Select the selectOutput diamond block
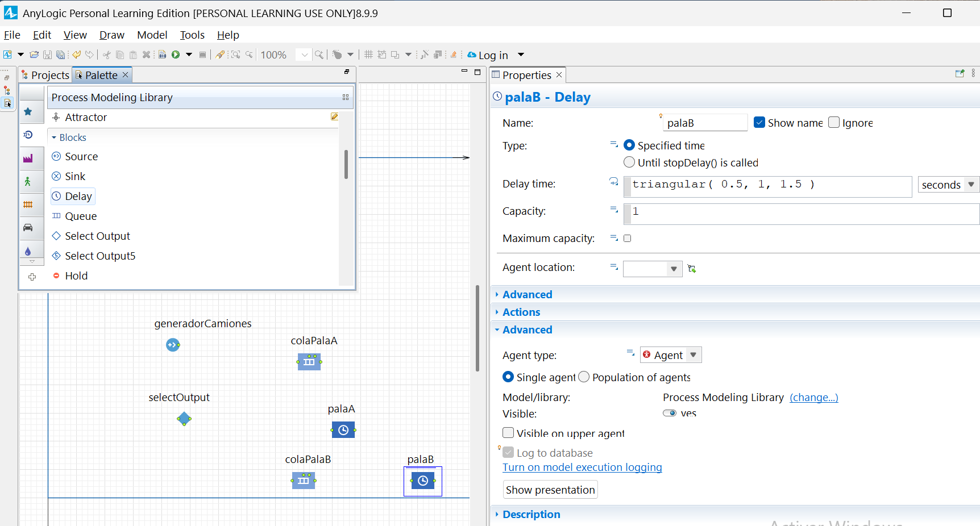The image size is (980, 526). point(184,419)
